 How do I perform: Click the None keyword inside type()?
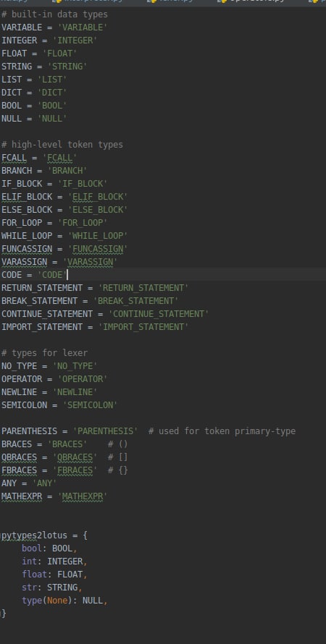(57, 601)
